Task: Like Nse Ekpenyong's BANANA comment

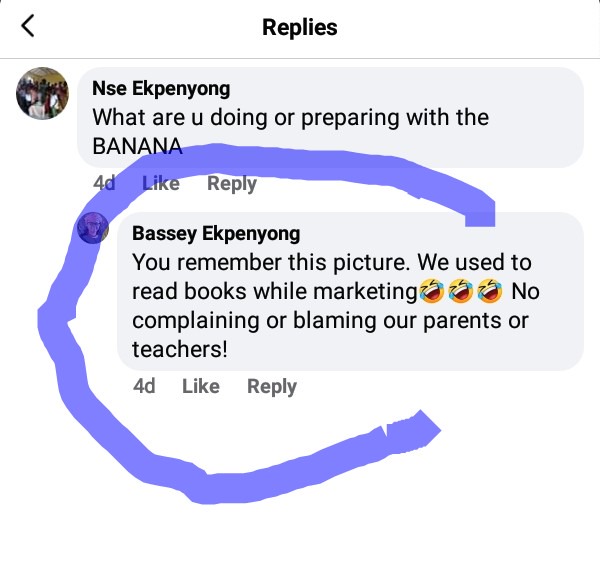Action: pos(161,183)
